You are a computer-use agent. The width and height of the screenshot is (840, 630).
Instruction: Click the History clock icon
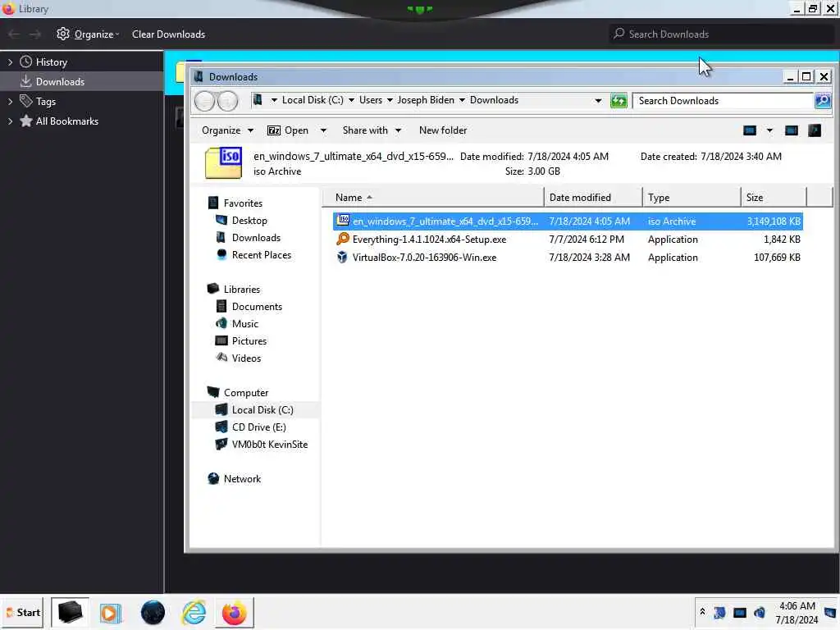pos(25,62)
